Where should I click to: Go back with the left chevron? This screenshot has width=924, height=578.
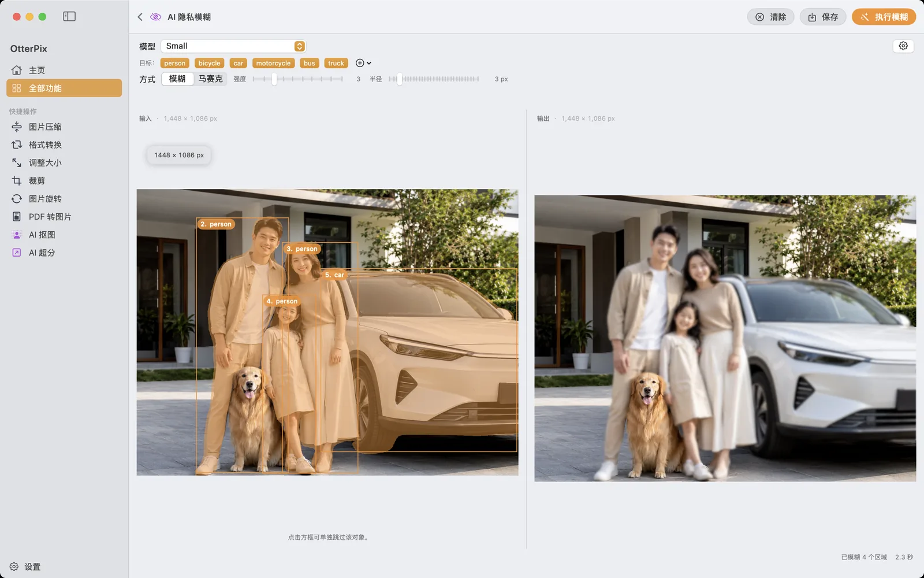pyautogui.click(x=140, y=17)
